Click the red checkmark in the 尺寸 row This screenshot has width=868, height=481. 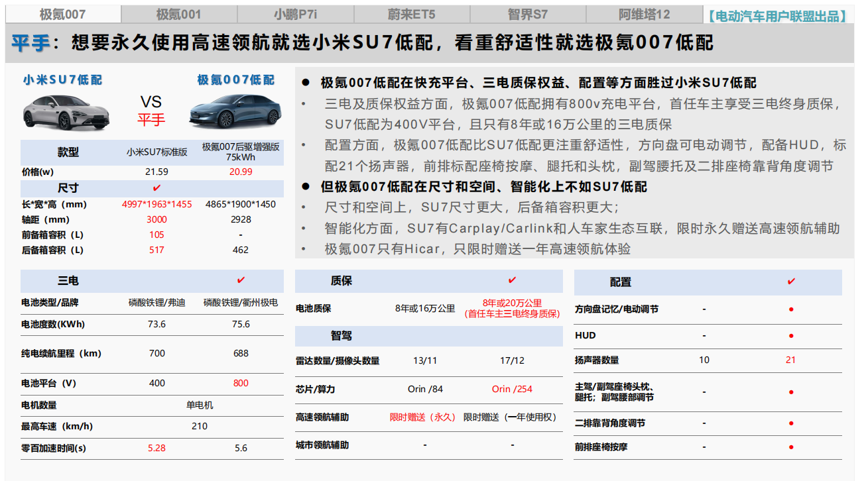click(x=157, y=188)
